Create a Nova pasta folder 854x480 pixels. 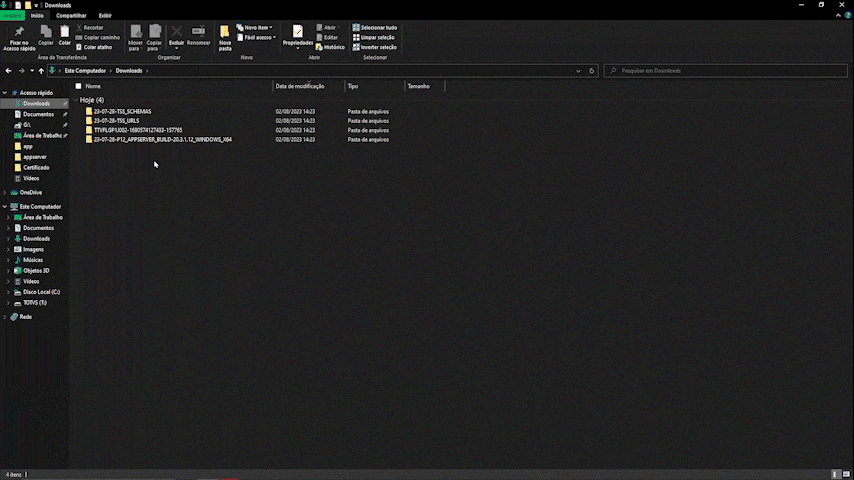click(x=225, y=38)
